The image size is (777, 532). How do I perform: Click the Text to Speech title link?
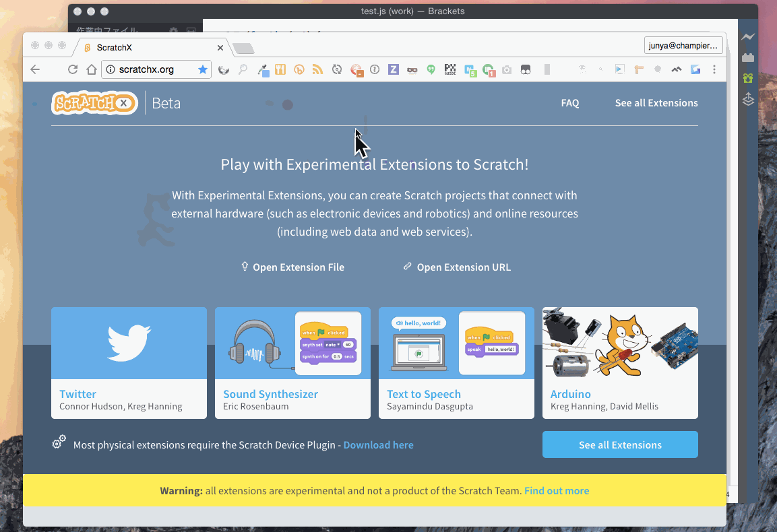(x=424, y=394)
